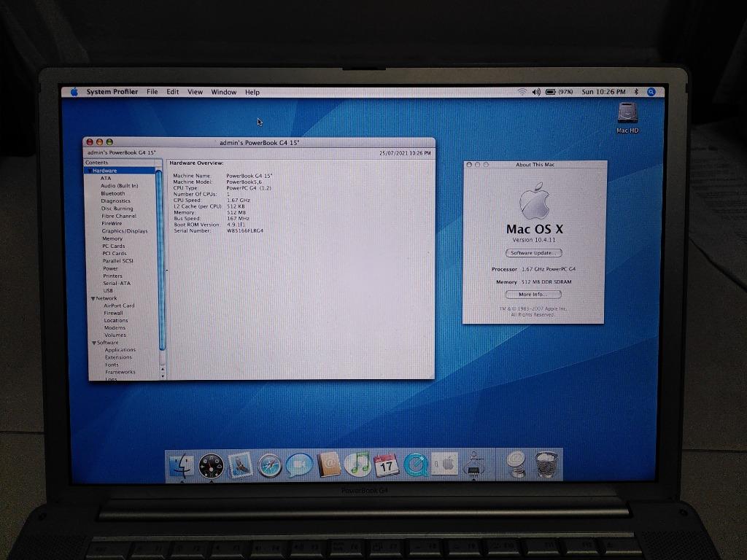Select Graphics/Displays in the sidebar
The image size is (747, 560).
(125, 231)
